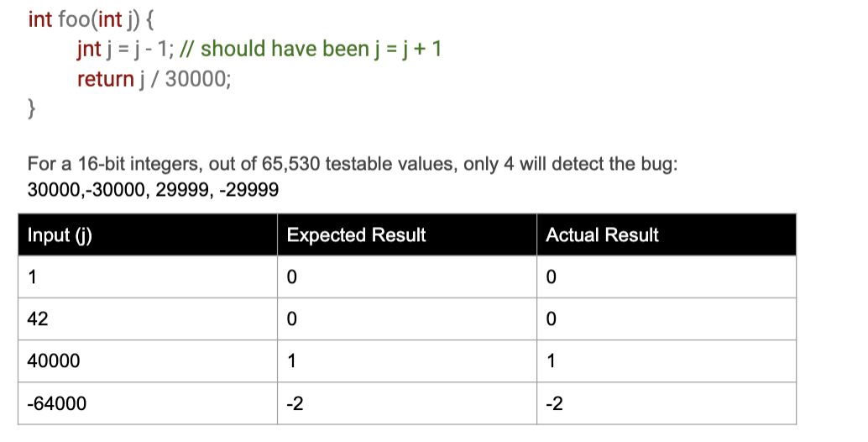This screenshot has height=442, width=868.
Task: Click Actual Result cell in the input 1 row
Action: tap(666, 277)
